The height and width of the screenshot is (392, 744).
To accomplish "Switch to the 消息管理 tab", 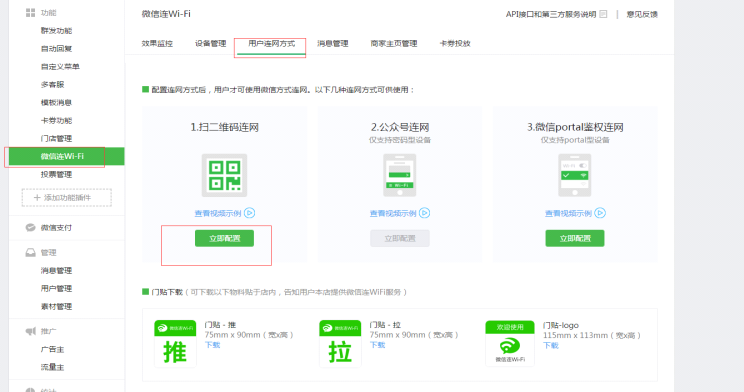I will pos(333,44).
